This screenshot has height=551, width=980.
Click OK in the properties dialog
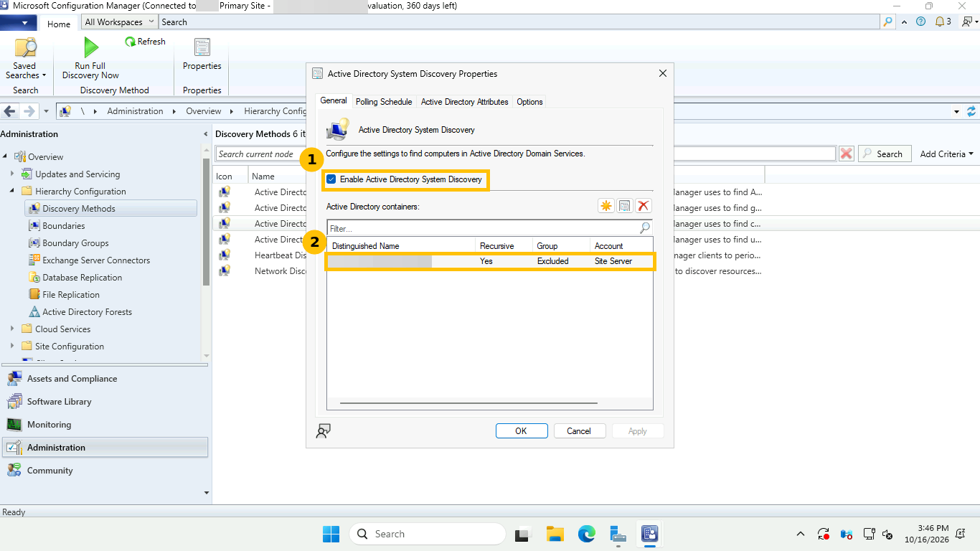522,431
